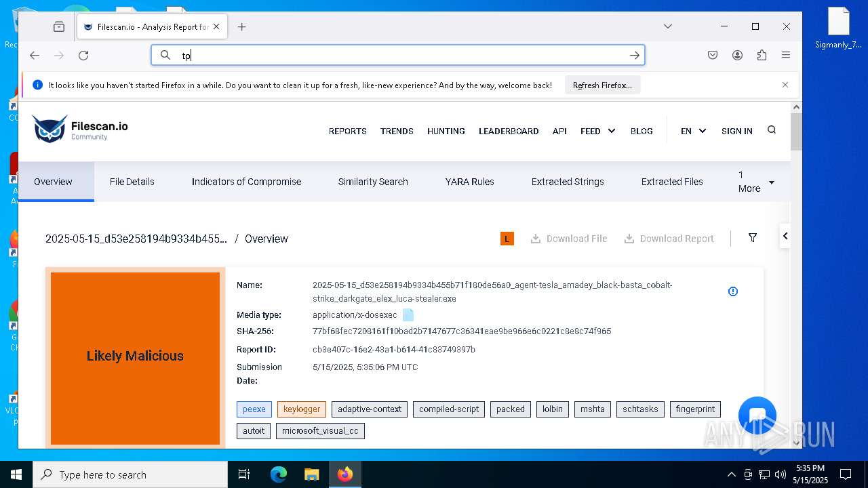Switch to Extracted Files tab
Screen dimensions: 868x488
672,182
